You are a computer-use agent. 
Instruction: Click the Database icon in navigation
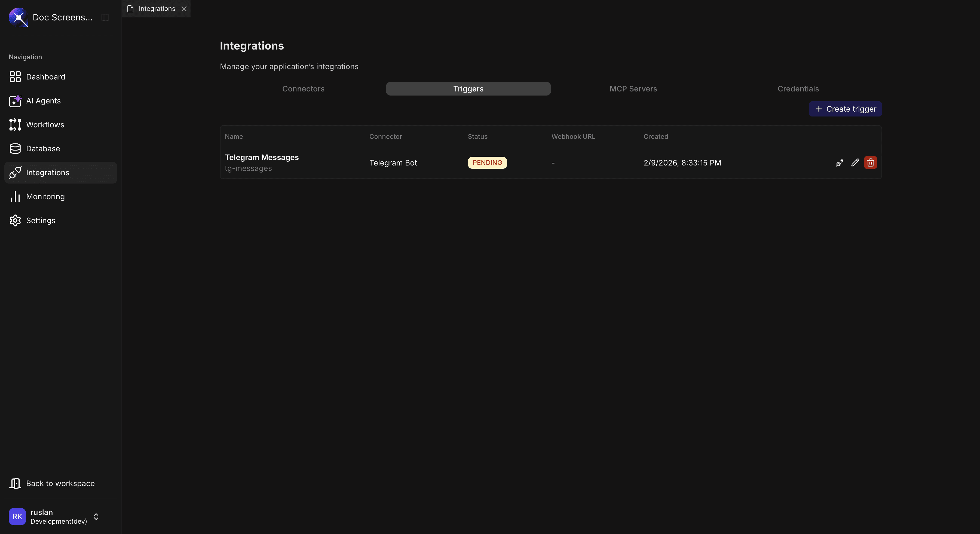[15, 148]
